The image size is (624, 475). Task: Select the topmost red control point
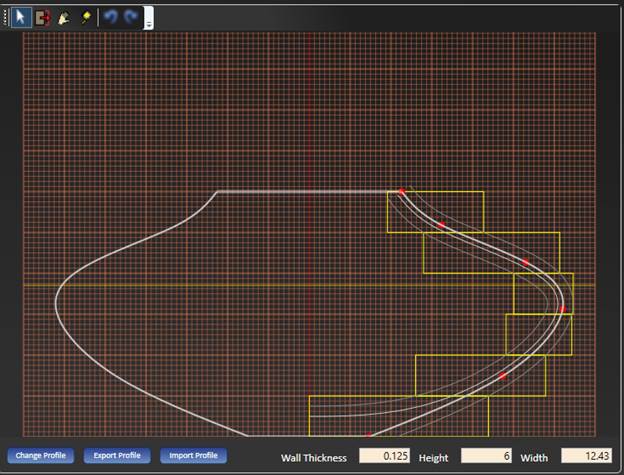click(x=402, y=192)
